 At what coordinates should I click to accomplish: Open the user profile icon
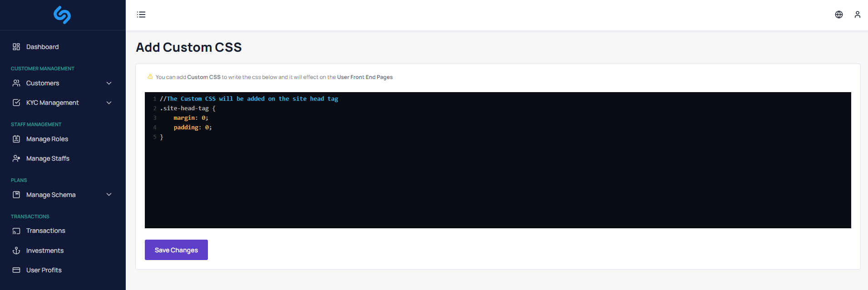[x=857, y=15]
